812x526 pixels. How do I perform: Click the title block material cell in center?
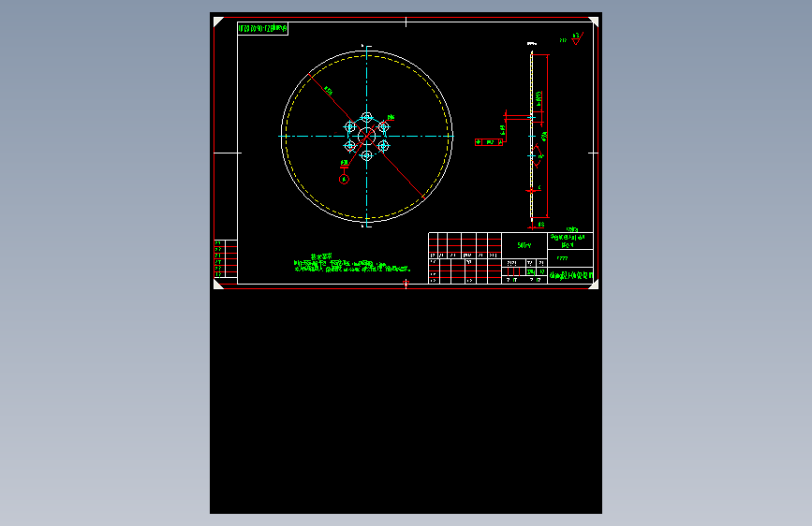[x=524, y=245]
